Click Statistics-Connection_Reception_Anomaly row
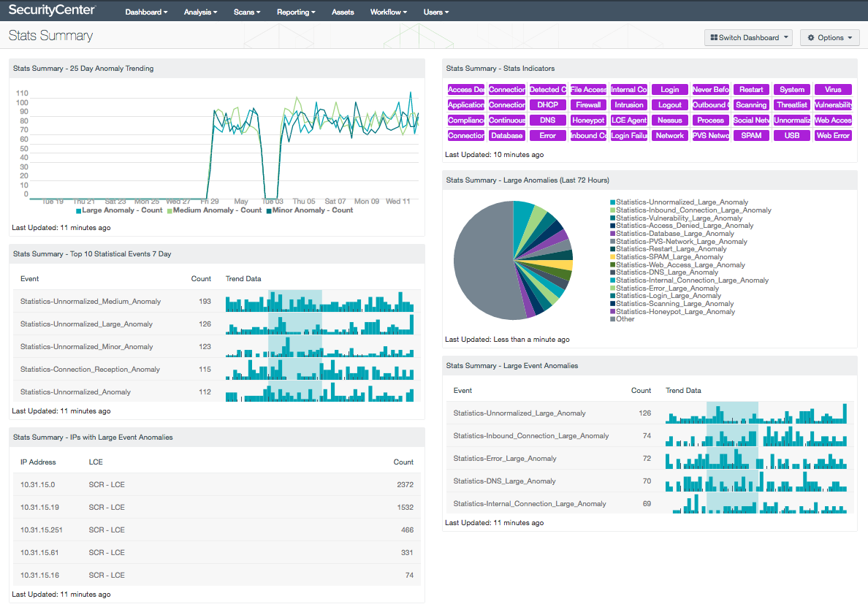The image size is (868, 615). pos(217,370)
